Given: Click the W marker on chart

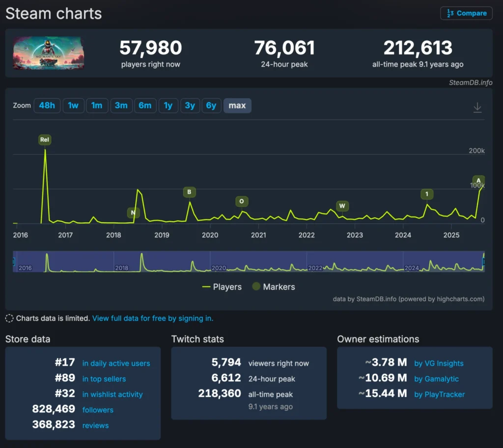Looking at the screenshot, I should [x=342, y=206].
